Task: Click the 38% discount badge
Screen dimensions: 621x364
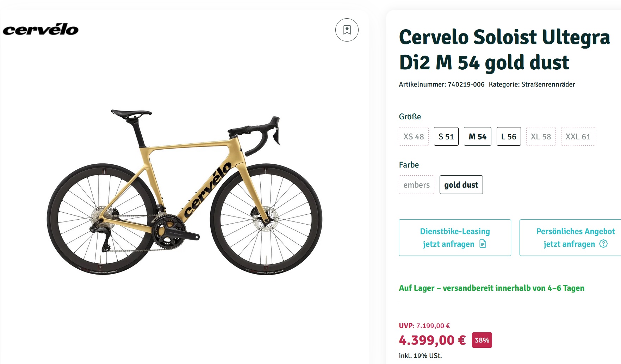Action: point(482,340)
